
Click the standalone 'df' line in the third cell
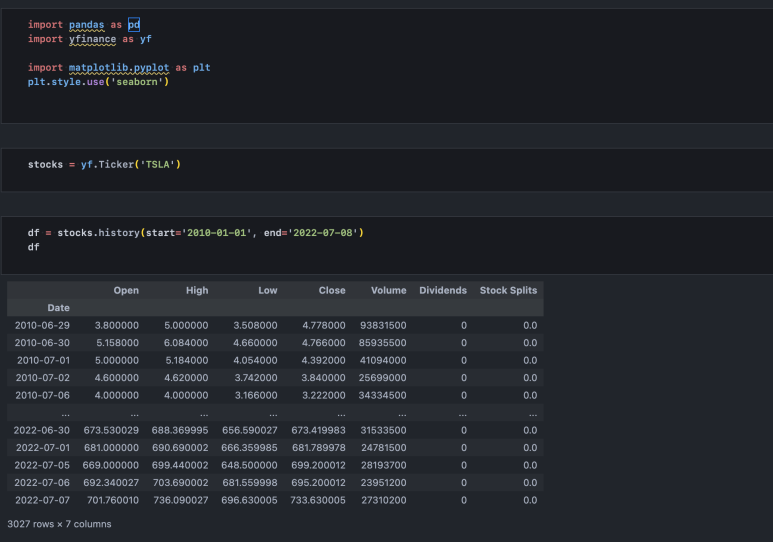34,247
